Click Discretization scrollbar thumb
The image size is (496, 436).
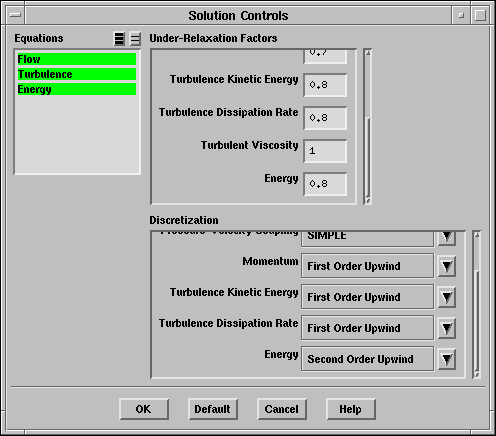coord(477,321)
